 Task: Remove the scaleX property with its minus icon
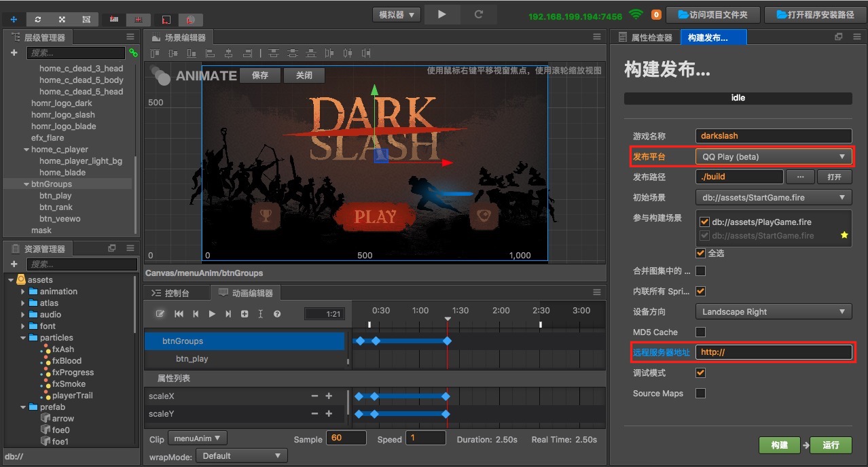point(314,396)
